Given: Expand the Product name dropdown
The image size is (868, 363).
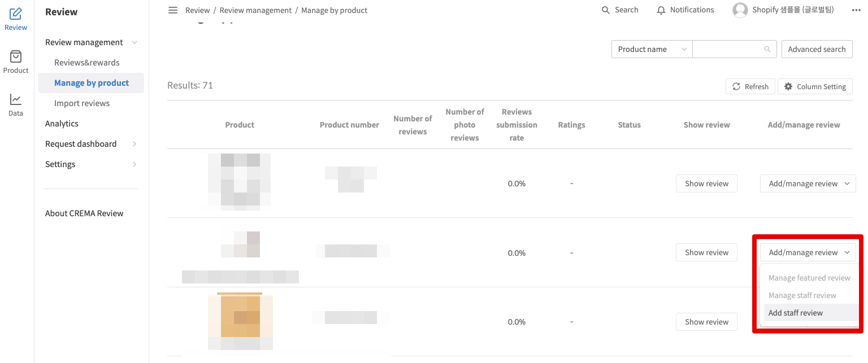Looking at the screenshot, I should pos(652,49).
